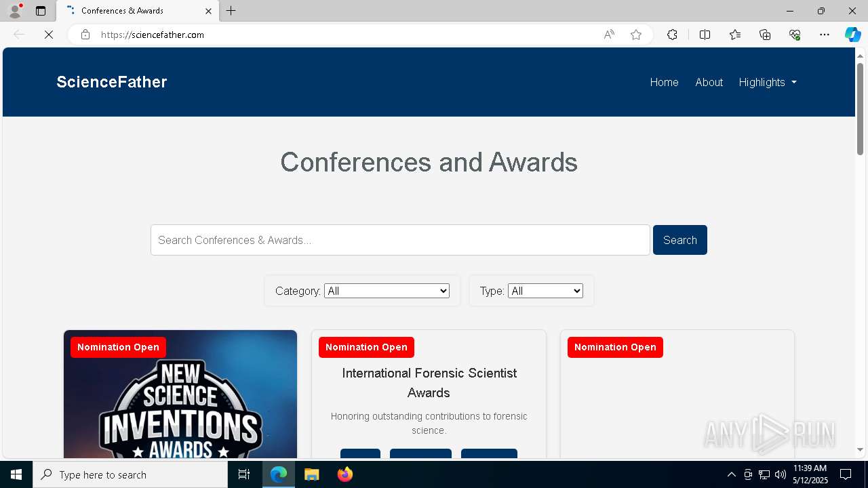Open network status tray icon

pos(764,474)
